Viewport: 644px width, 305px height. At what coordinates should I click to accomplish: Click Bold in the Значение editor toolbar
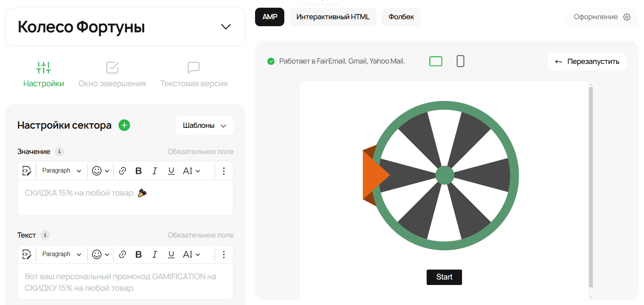pyautogui.click(x=138, y=171)
